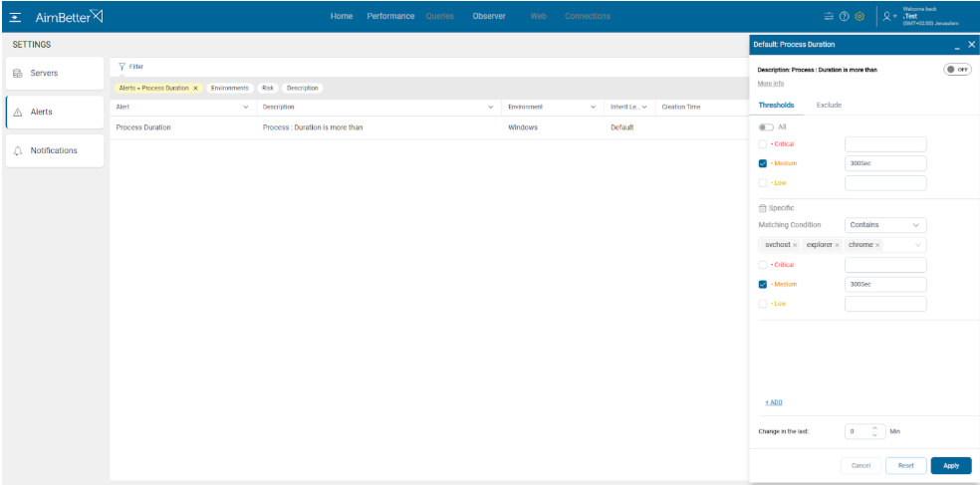This screenshot has width=980, height=485.
Task: Click the Apply button
Action: 950,465
